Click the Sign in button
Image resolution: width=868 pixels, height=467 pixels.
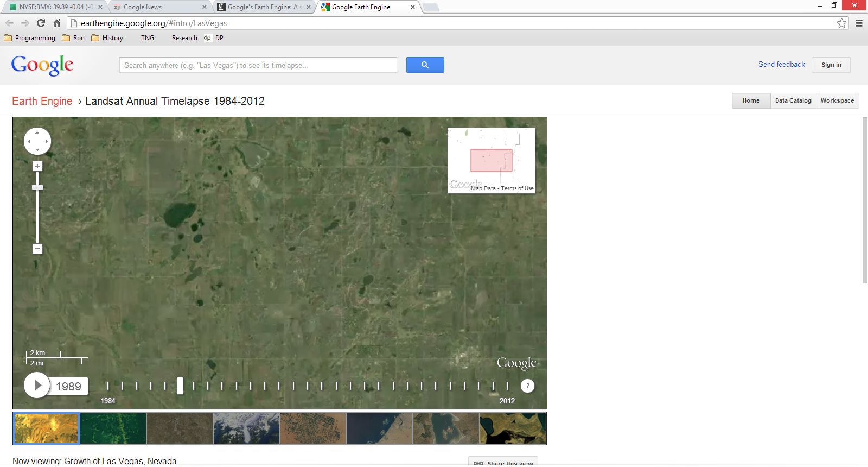tap(831, 65)
